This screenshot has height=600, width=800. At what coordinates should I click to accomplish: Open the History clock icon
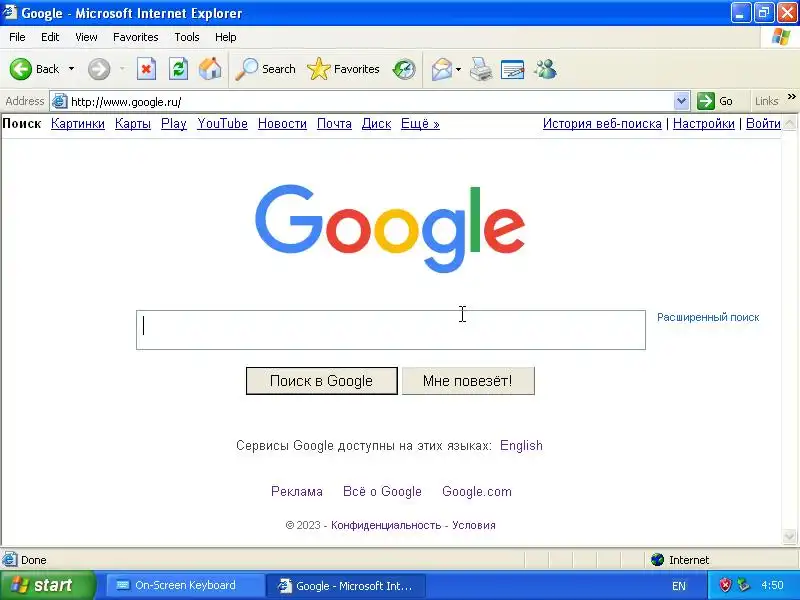[404, 69]
